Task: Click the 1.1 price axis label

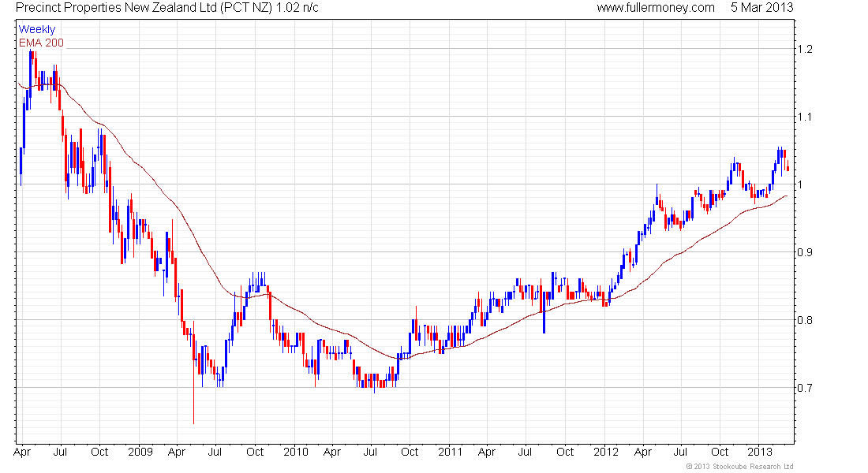Action: point(805,117)
